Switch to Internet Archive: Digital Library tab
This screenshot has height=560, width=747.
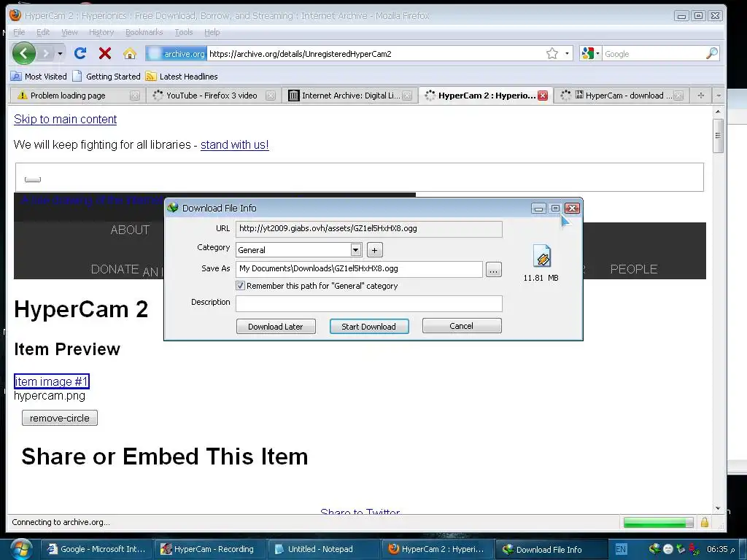pos(349,96)
